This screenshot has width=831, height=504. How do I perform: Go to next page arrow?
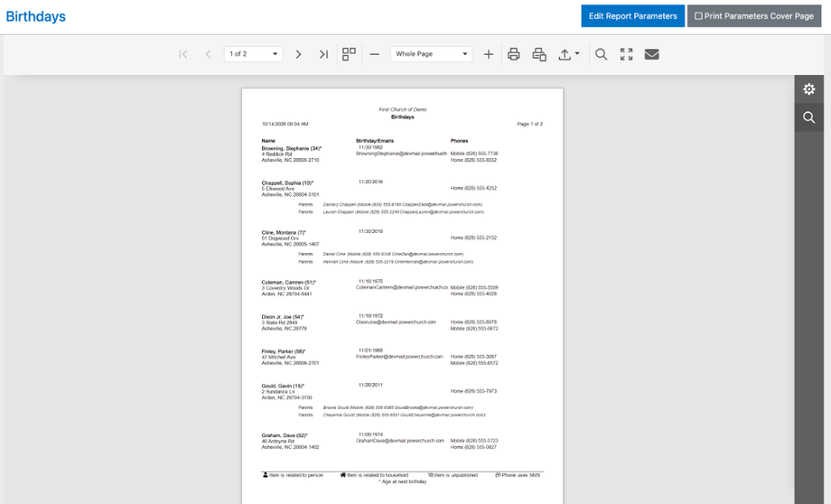298,54
